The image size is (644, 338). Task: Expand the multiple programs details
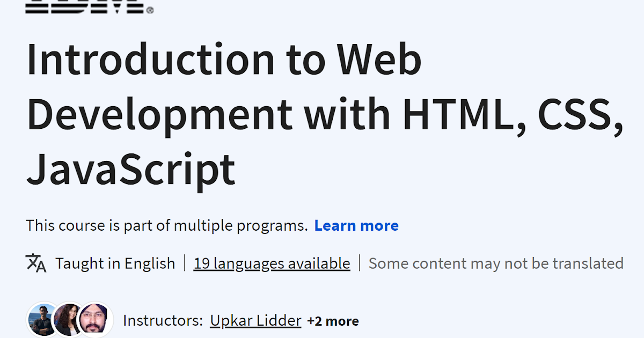tap(356, 225)
